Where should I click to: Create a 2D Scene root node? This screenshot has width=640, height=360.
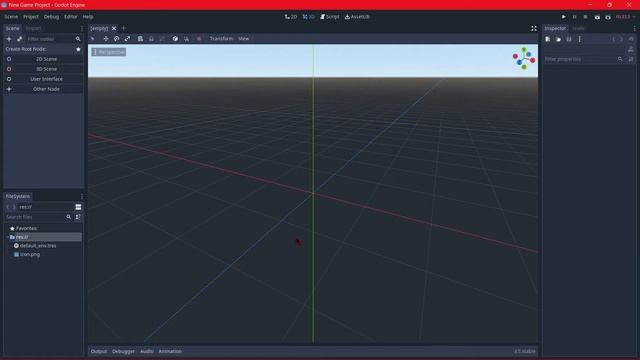pos(43,59)
